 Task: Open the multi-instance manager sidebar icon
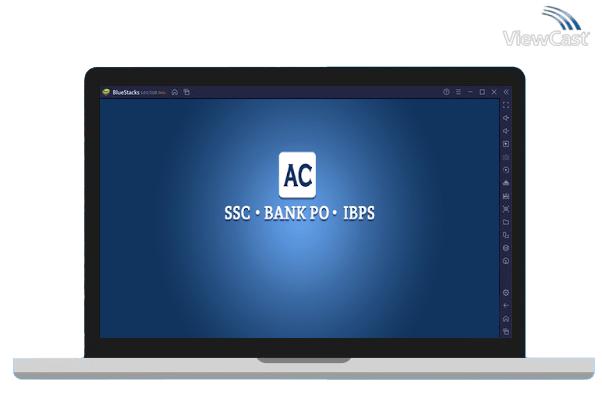(506, 248)
